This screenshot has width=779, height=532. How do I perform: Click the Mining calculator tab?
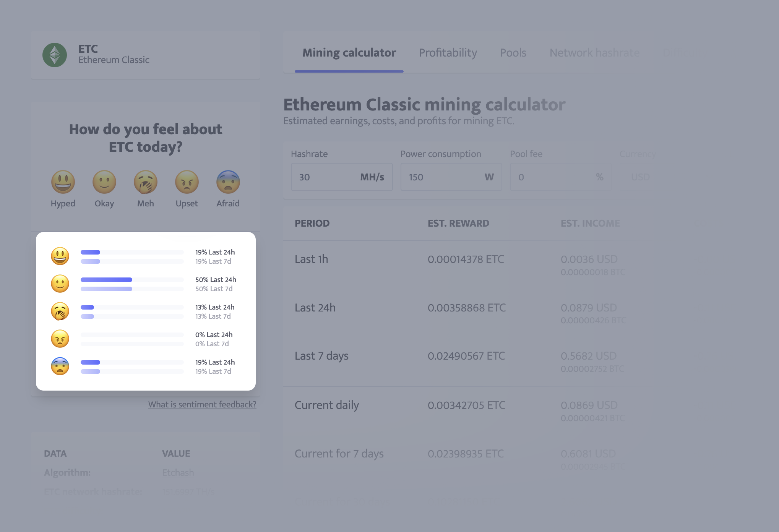[349, 53]
